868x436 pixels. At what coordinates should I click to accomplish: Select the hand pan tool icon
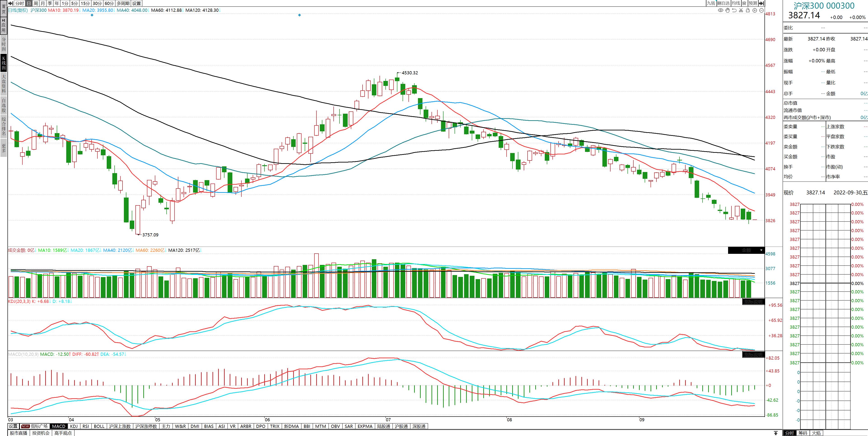tap(727, 10)
